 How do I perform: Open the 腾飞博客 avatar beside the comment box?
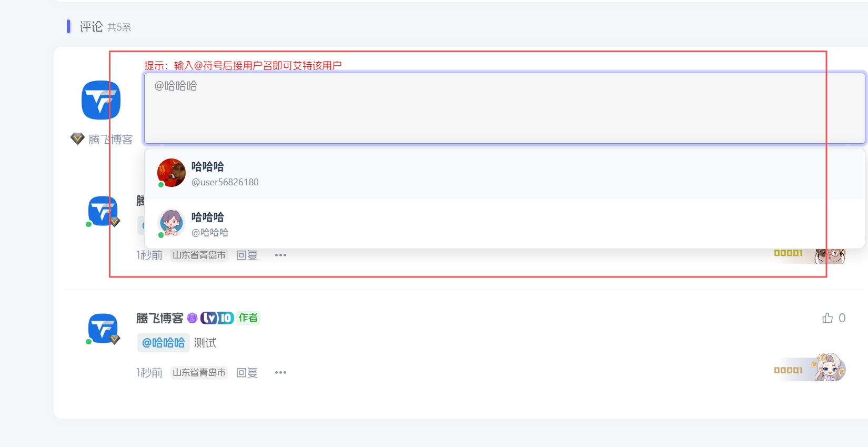coord(101,100)
